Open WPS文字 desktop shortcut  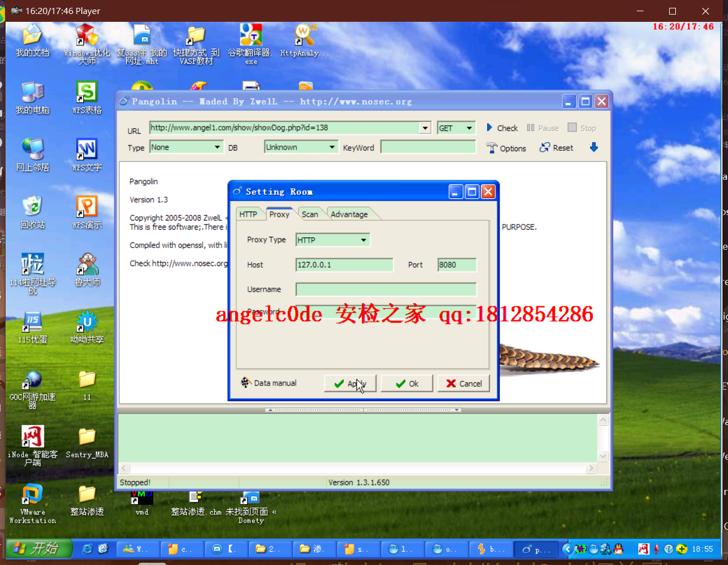(x=87, y=155)
